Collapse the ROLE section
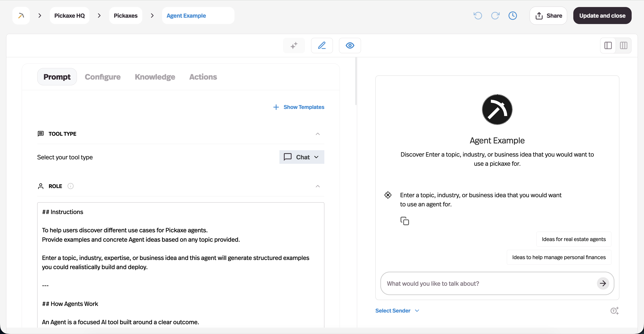This screenshot has width=644, height=334. (318, 186)
